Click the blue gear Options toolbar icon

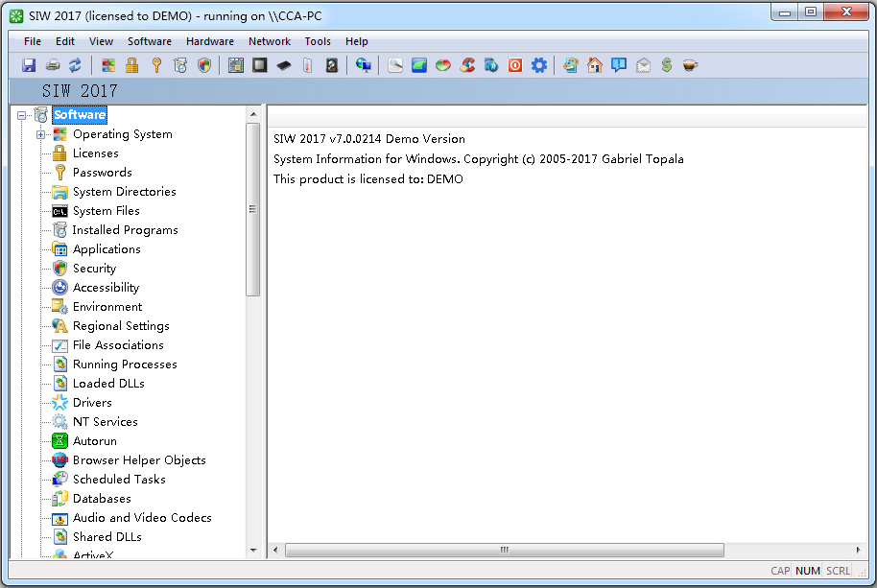(539, 65)
